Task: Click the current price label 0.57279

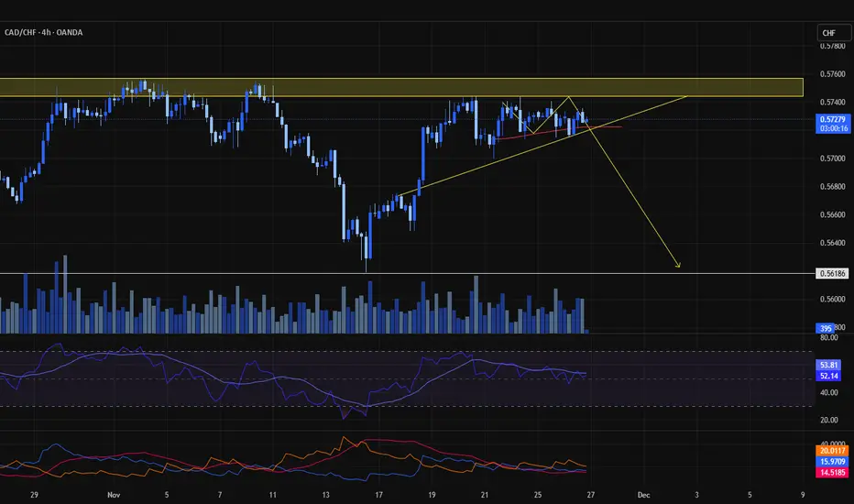Action: (x=832, y=119)
